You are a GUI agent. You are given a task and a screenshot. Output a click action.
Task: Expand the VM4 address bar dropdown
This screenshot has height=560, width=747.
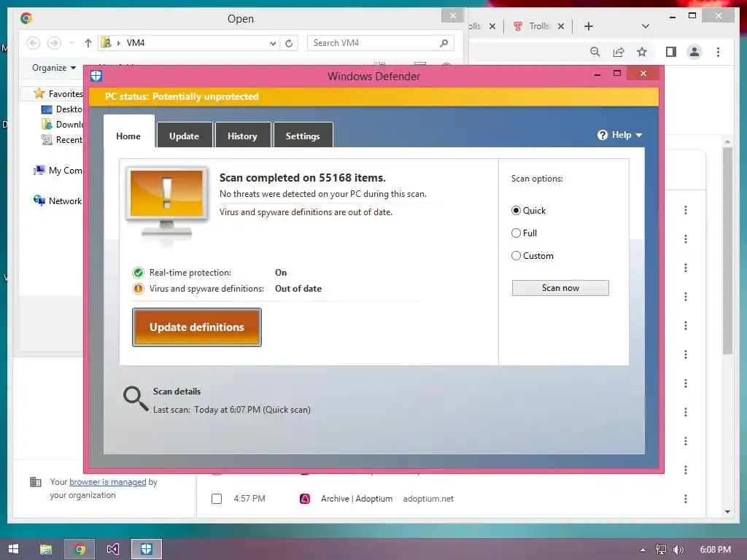click(273, 43)
